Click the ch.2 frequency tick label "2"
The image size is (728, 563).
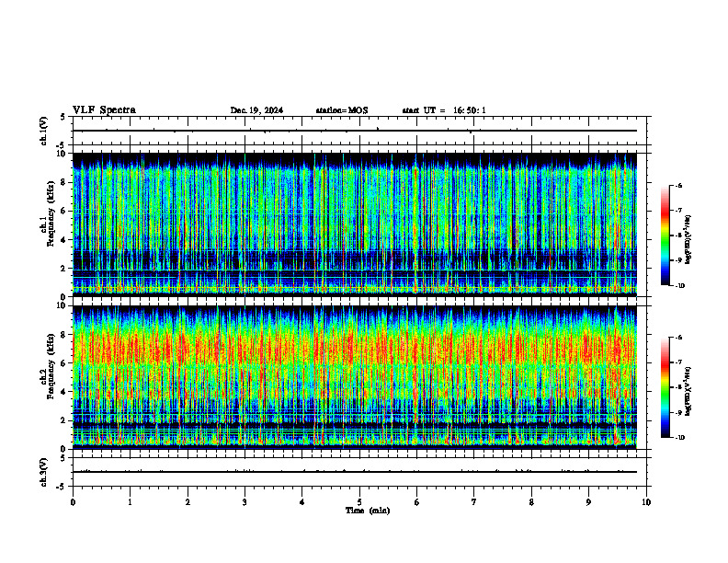click(64, 420)
